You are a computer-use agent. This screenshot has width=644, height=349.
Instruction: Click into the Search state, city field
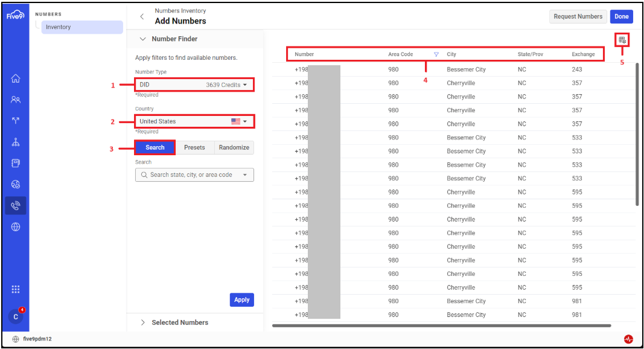(x=194, y=174)
